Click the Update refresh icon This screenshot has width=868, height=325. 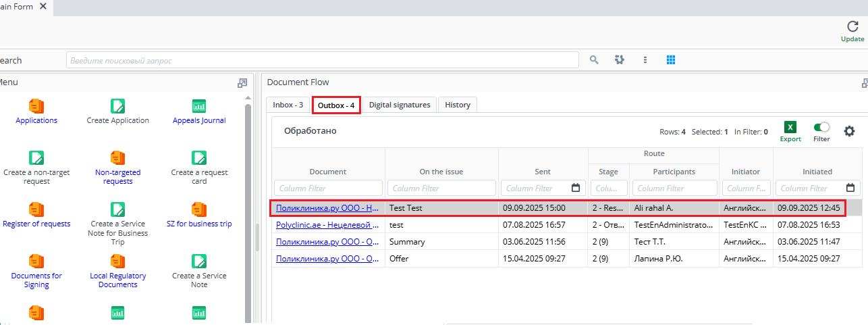(x=852, y=27)
